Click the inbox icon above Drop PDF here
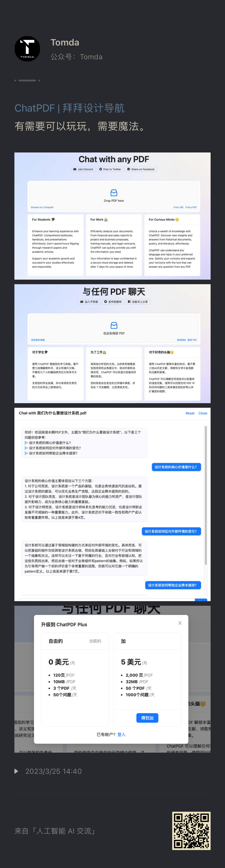Image resolution: width=225 pixels, height=868 pixels. (x=114, y=193)
